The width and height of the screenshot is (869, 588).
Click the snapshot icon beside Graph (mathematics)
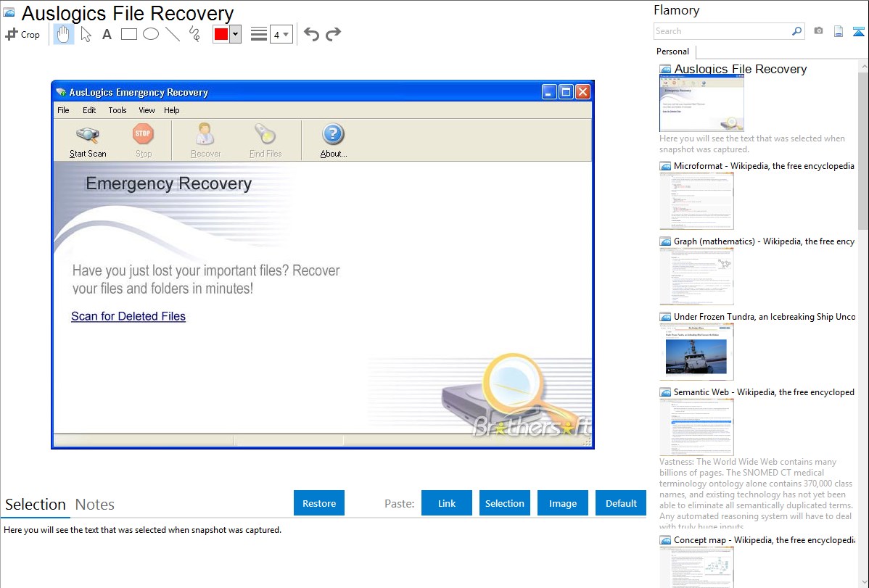click(665, 241)
